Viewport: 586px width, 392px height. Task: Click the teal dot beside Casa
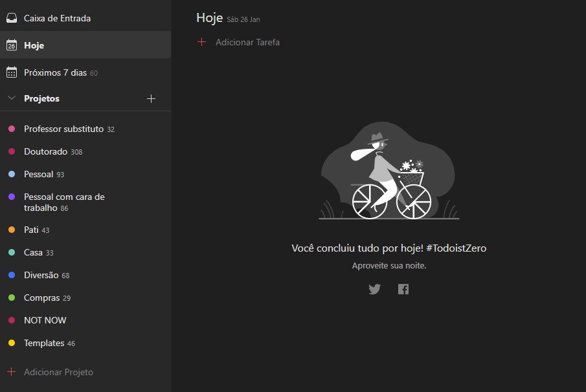[12, 252]
